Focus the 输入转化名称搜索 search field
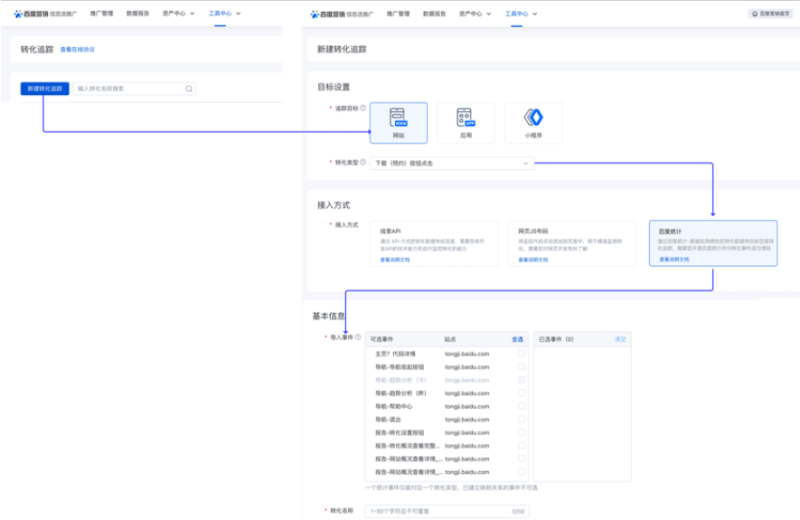Image resolution: width=800 pixels, height=520 pixels. tap(134, 89)
